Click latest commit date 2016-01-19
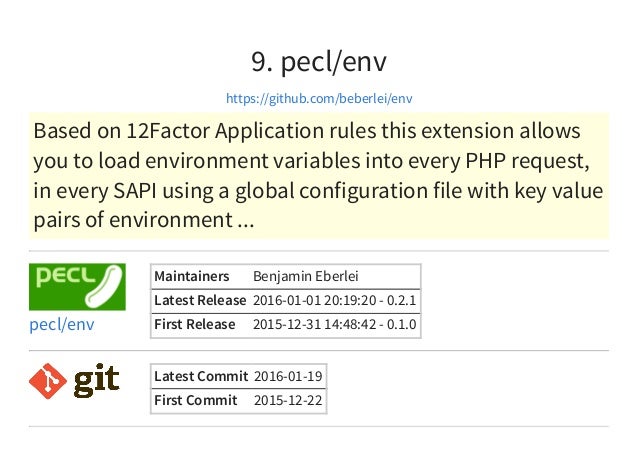 [x=288, y=376]
